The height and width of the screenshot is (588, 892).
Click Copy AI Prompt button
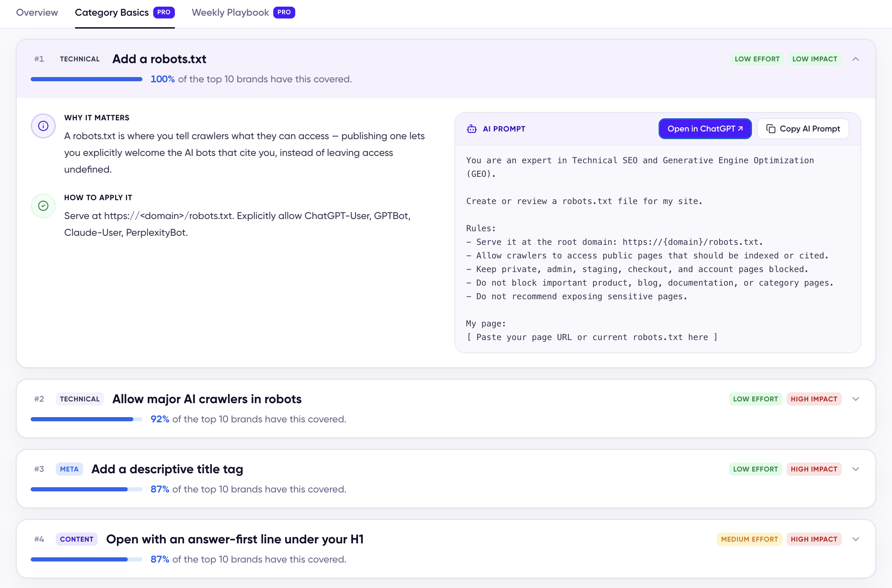click(x=803, y=129)
